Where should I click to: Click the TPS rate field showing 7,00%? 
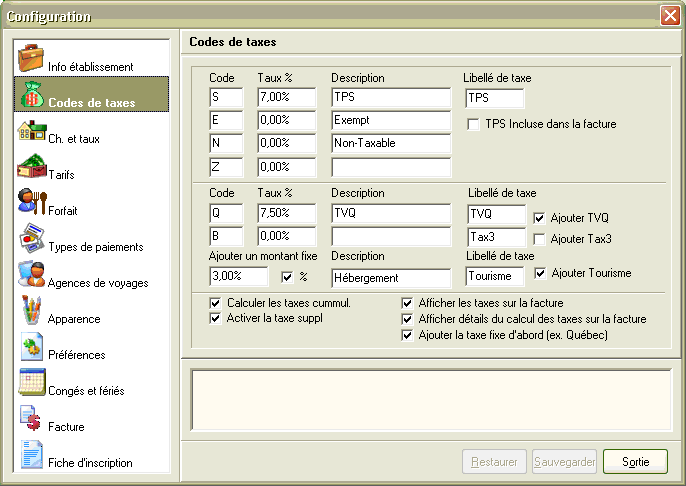[x=286, y=99]
